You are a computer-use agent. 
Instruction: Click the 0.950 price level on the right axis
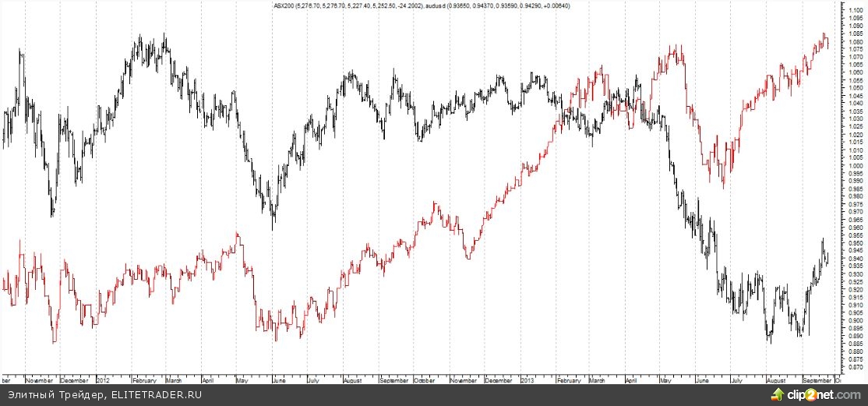[854, 242]
